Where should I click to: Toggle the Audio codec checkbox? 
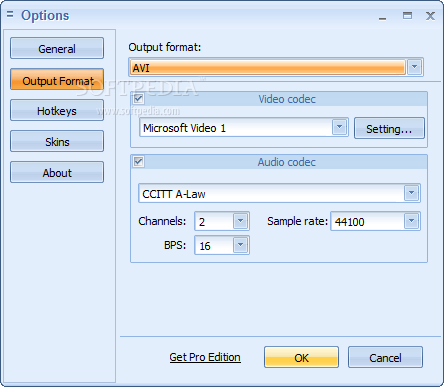[138, 162]
